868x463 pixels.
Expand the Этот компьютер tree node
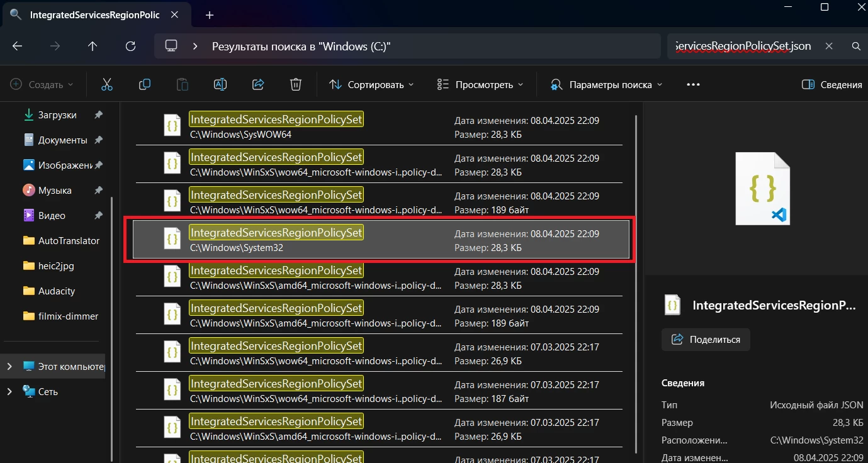(9, 366)
